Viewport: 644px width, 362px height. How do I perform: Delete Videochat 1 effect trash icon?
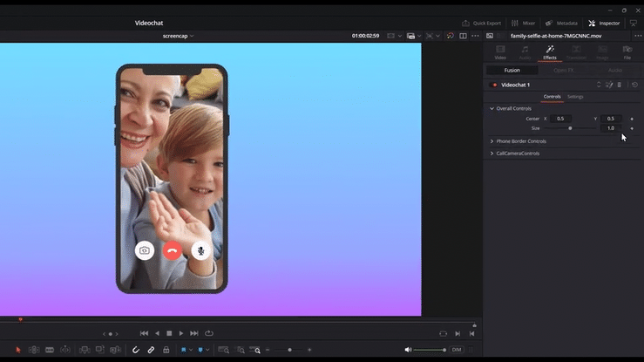point(620,85)
